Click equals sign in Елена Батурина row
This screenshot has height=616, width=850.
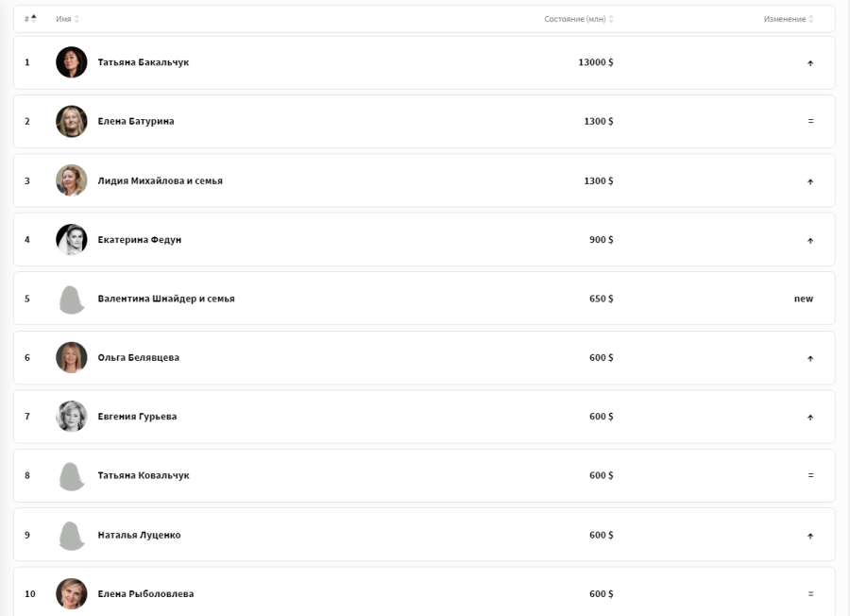811,122
